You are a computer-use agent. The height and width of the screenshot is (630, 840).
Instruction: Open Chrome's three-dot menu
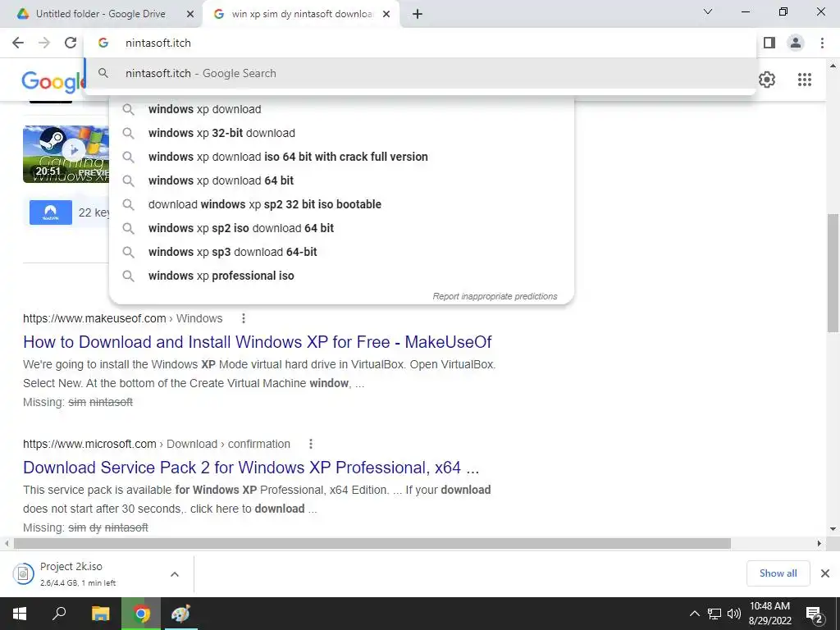tap(822, 43)
